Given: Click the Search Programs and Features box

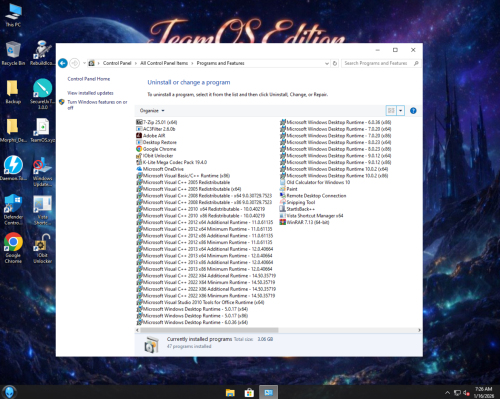Looking at the screenshot, I should point(380,63).
